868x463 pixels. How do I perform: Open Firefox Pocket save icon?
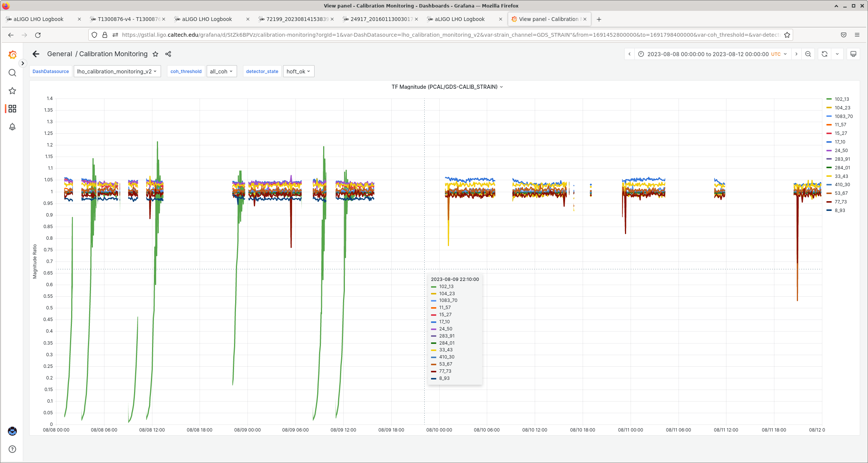click(x=844, y=35)
